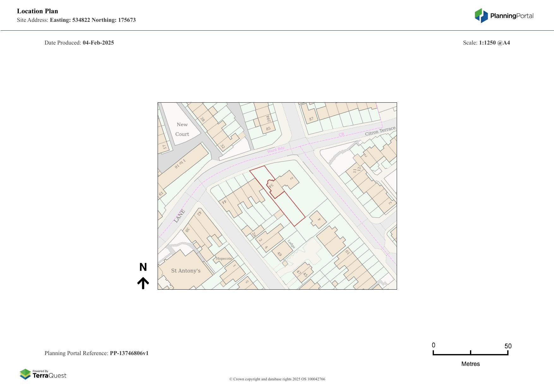Image resolution: width=554 pixels, height=392 pixels.
Task: Click the Planning Portal reference PP-13746806v1
Action: click(129, 353)
